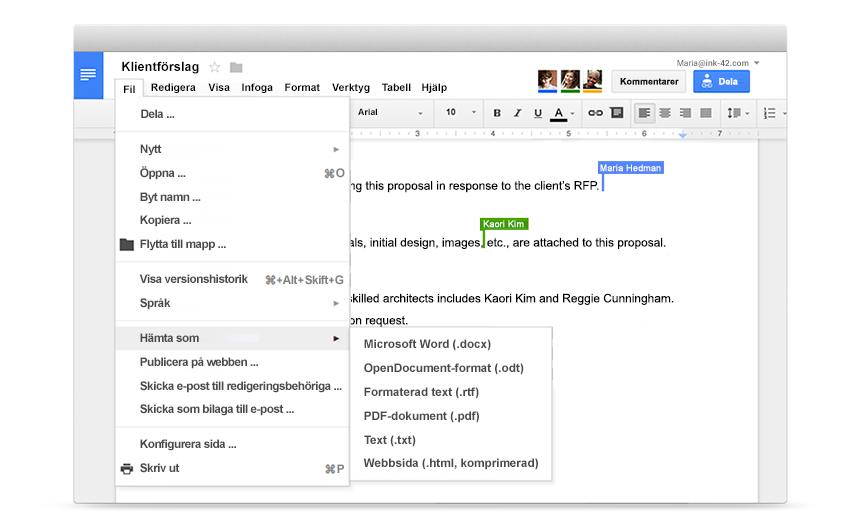Screen dimensions: 853x532
Task: Click the second collaborator avatar
Action: 570,81
